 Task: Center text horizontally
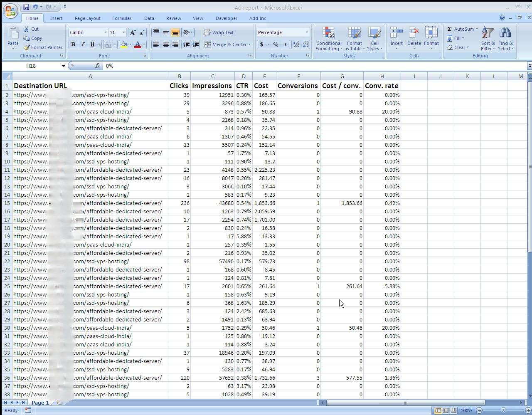tap(166, 44)
